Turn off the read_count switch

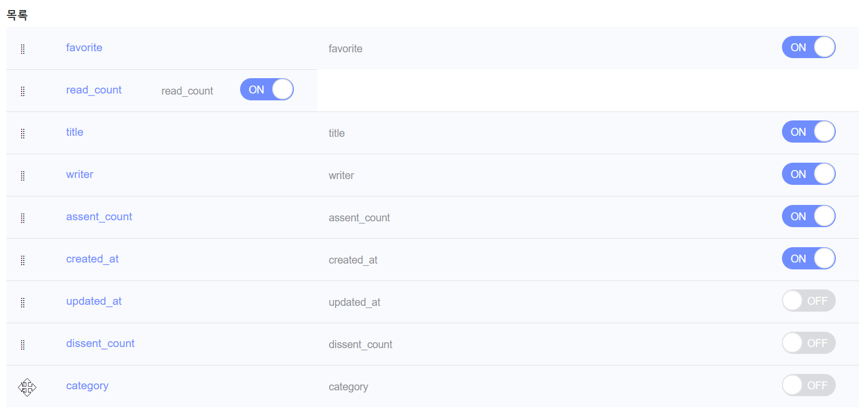[x=266, y=89]
